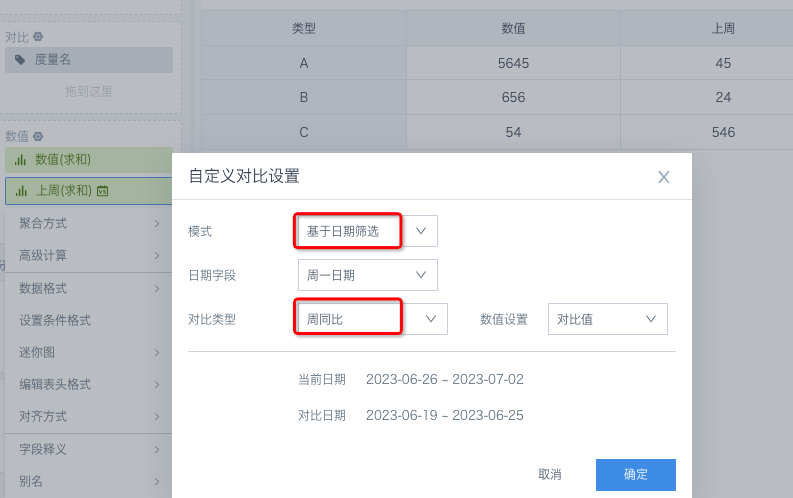Expand the 迷你图 submenu

pos(89,352)
